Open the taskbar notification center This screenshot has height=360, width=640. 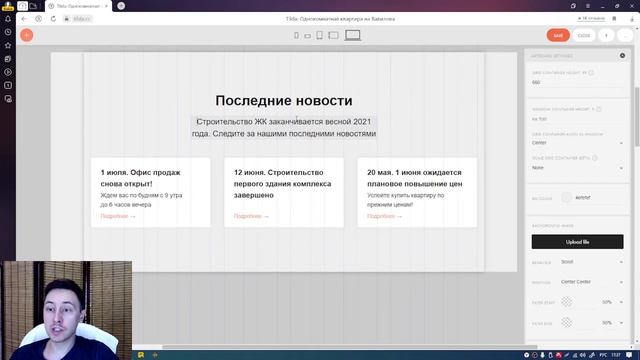[629, 355]
